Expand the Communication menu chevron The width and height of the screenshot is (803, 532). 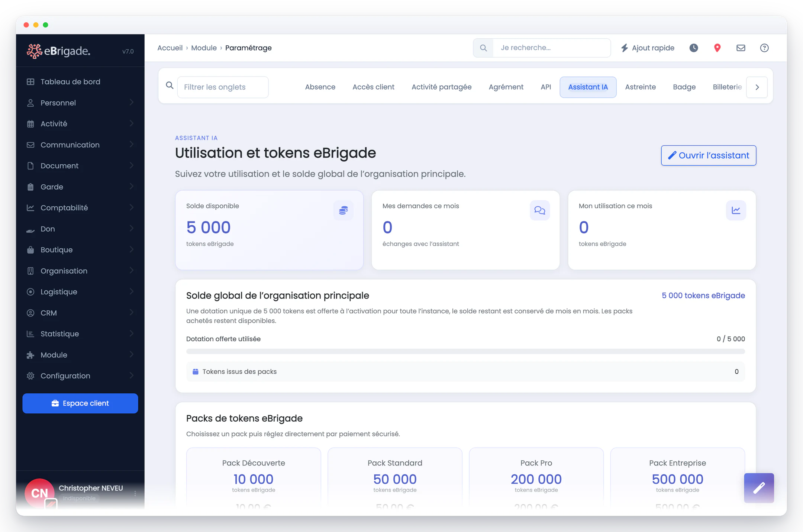[131, 144]
